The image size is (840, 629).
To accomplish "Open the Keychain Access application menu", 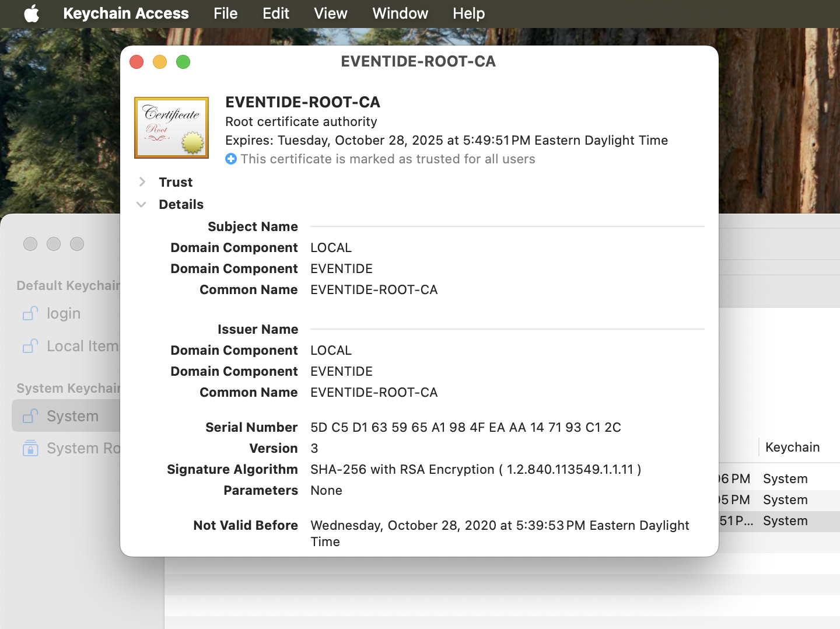I will click(125, 13).
